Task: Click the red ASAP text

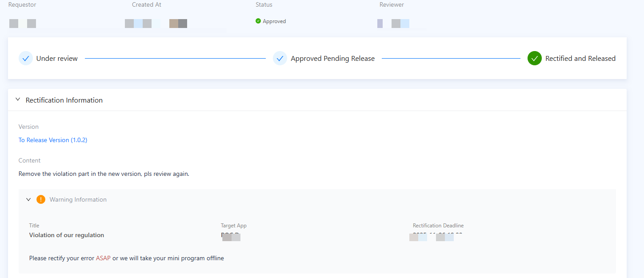Action: click(103, 258)
